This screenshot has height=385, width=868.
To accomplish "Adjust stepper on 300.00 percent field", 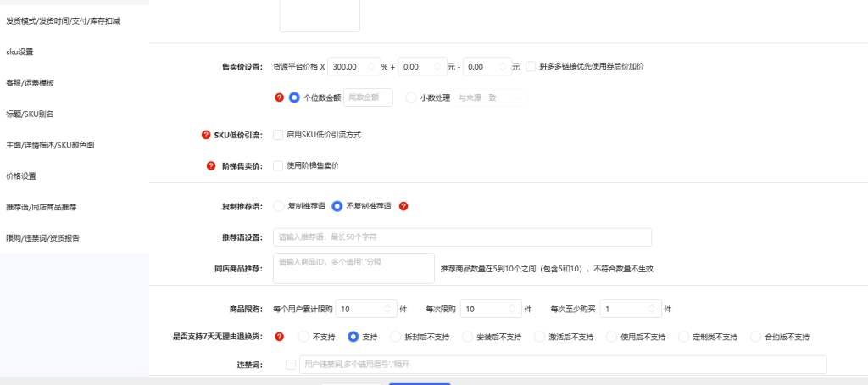I will (371, 66).
